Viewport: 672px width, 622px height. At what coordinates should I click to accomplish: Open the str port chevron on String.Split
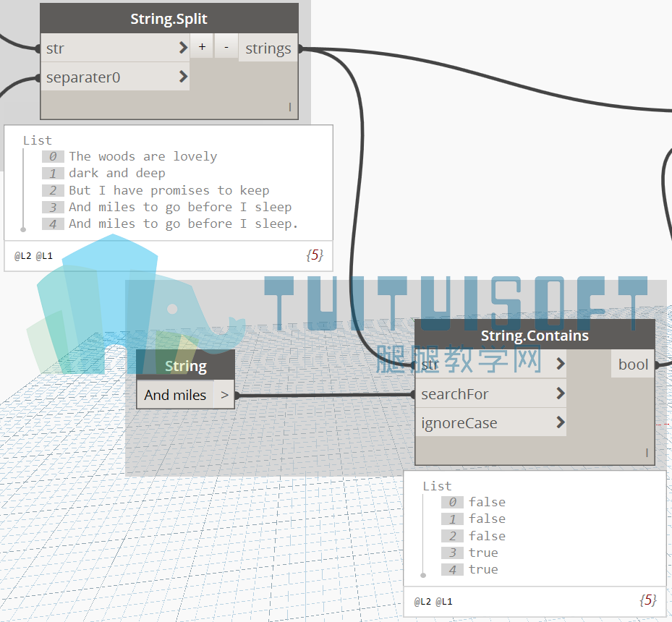click(183, 48)
